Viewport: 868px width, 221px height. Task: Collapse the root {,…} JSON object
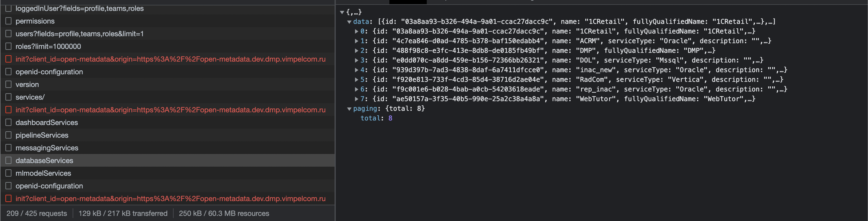(x=342, y=12)
